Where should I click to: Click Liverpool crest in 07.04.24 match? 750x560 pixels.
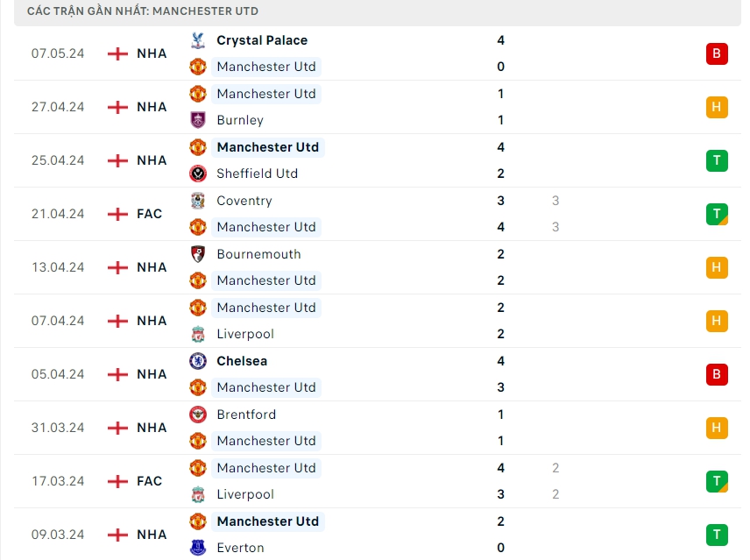pos(198,334)
